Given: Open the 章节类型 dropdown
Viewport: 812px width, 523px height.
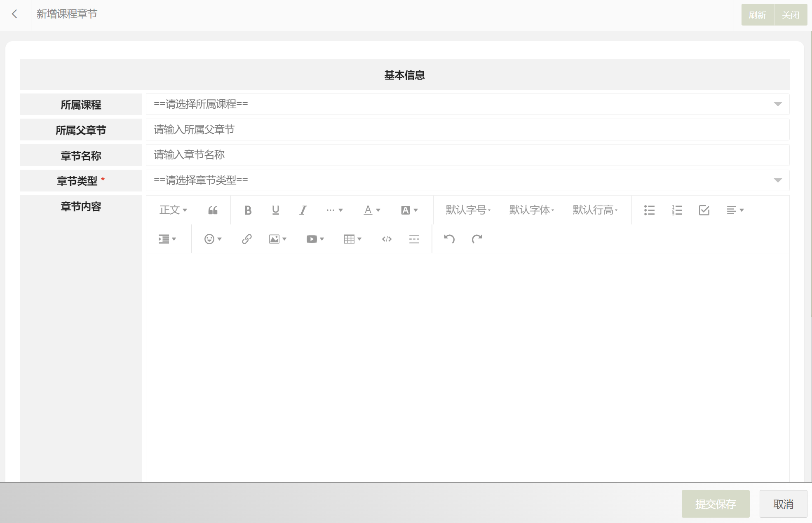Looking at the screenshot, I should tap(467, 180).
